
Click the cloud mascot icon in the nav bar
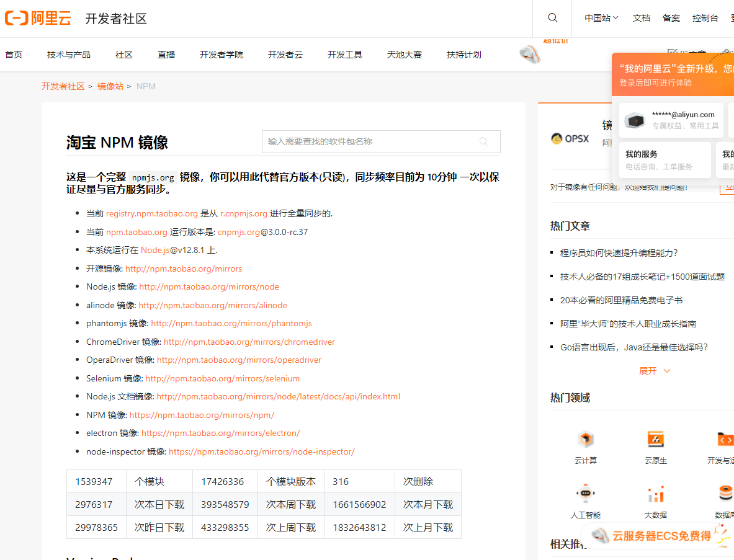pos(530,55)
